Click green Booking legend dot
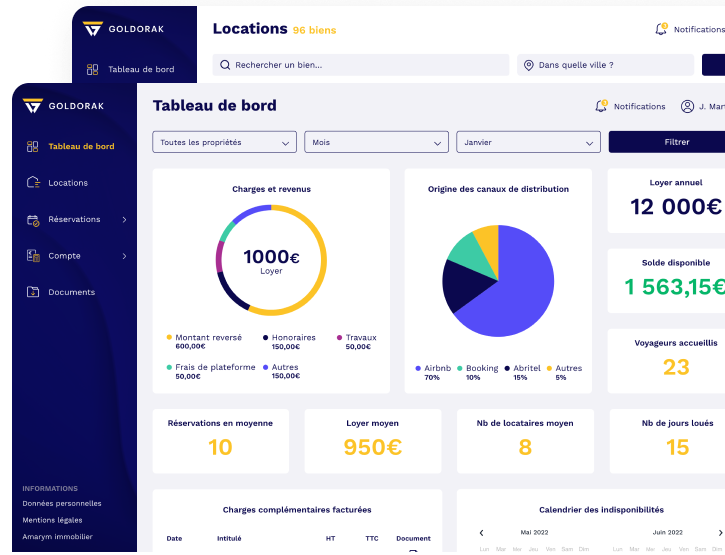This screenshot has height=555, width=725. pyautogui.click(x=460, y=368)
